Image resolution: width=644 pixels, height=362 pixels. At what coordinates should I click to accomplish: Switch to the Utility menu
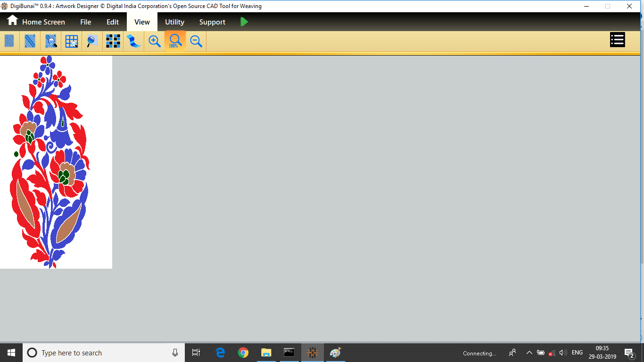[x=174, y=22]
